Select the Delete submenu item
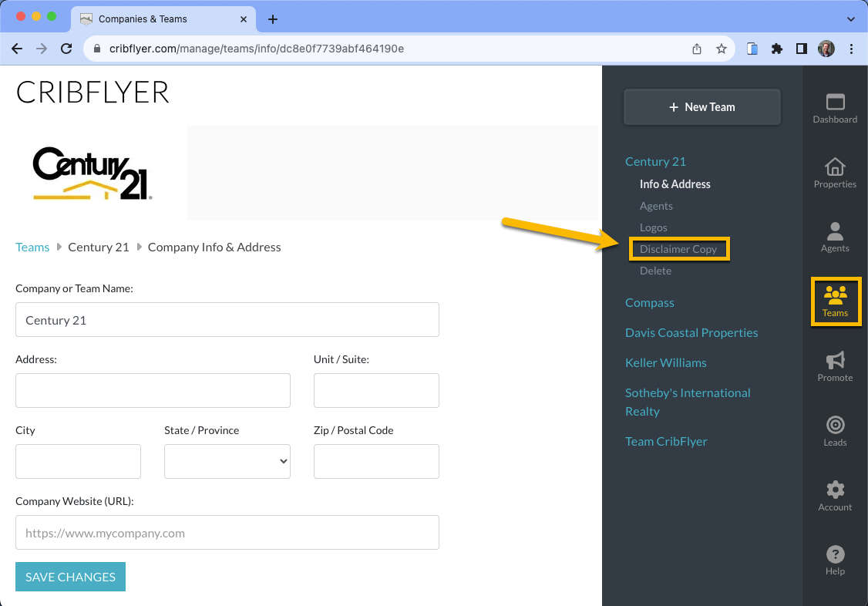 coord(655,271)
